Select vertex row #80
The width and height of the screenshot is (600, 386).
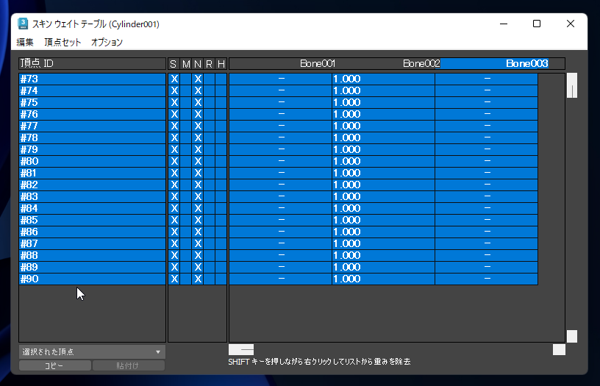coord(92,161)
